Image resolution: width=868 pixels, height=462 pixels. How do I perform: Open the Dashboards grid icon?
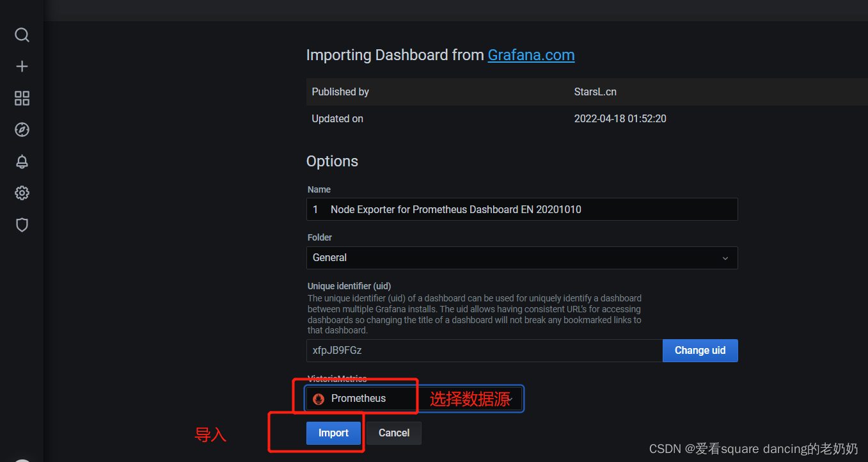tap(22, 98)
